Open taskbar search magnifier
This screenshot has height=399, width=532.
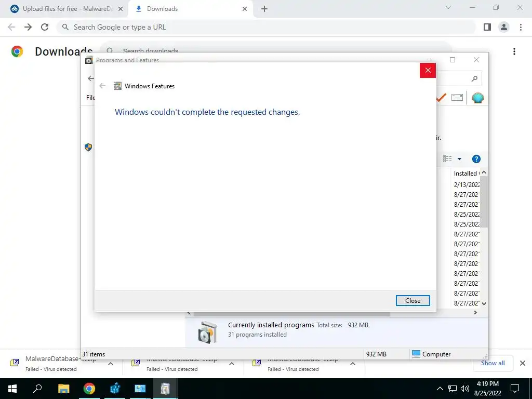point(37,389)
